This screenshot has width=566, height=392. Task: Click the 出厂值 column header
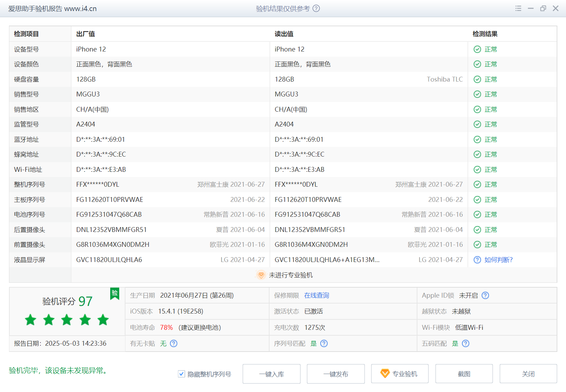pyautogui.click(x=85, y=34)
